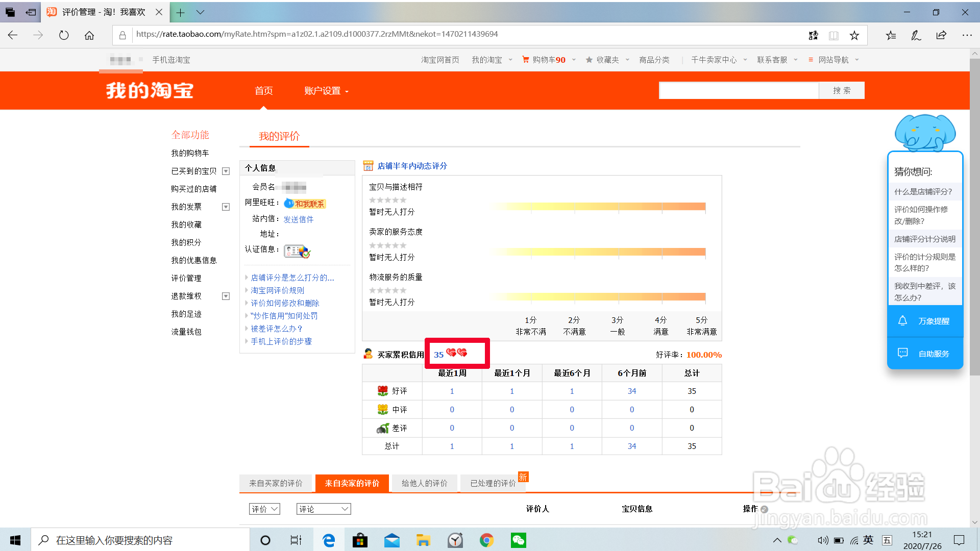Viewport: 980px width, 551px height.
Task: Open self-service chat icon
Action: click(x=902, y=353)
